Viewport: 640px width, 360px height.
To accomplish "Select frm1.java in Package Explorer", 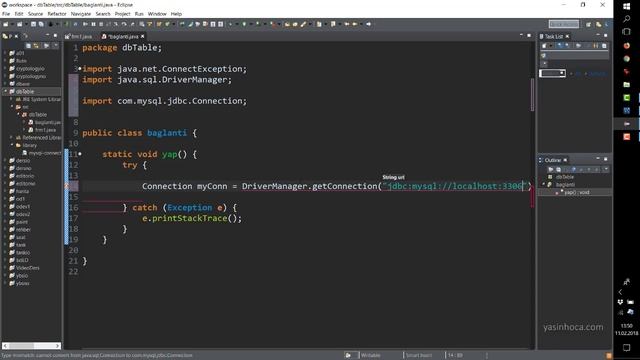I will [42, 130].
